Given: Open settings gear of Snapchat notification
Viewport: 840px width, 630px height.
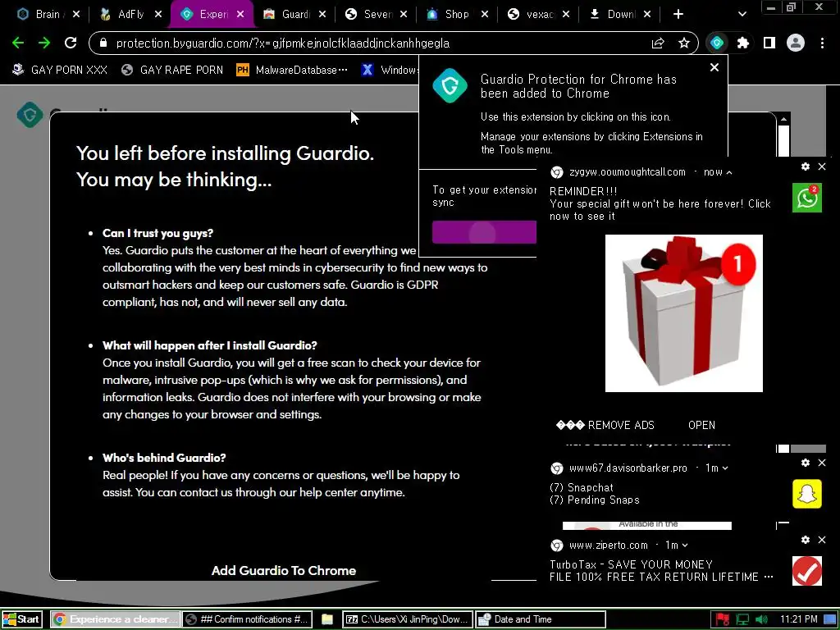Looking at the screenshot, I should [x=806, y=463].
